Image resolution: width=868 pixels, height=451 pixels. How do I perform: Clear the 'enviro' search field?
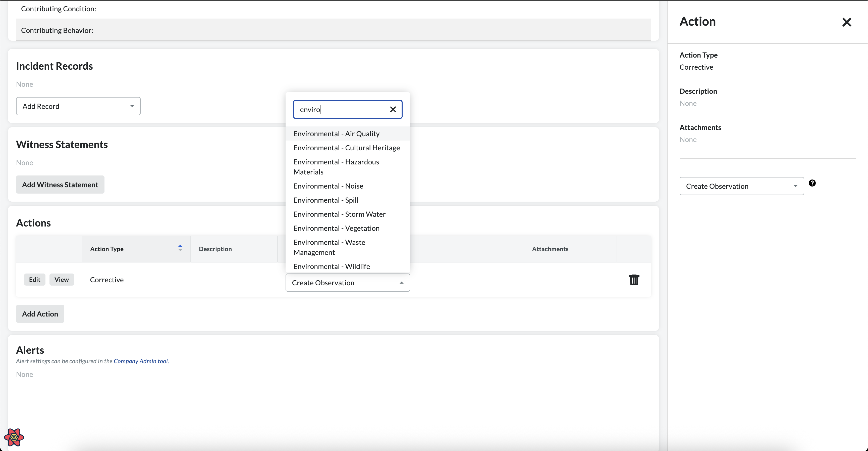click(393, 109)
